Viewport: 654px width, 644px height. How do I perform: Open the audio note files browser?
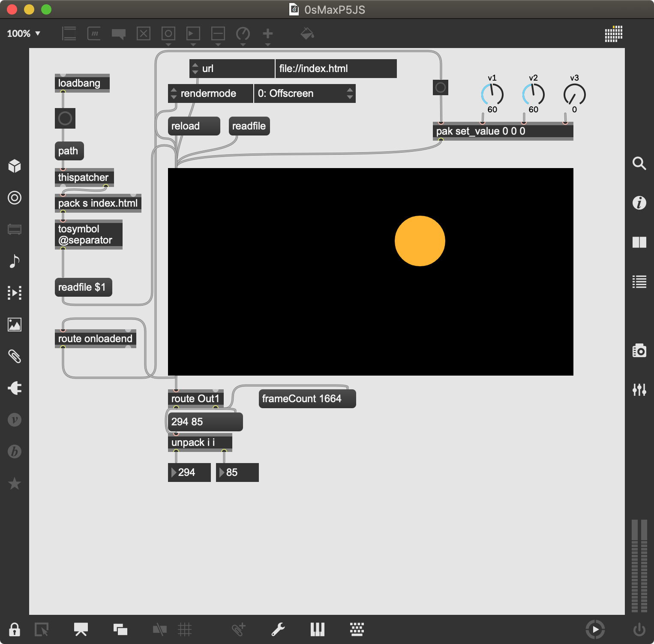click(x=15, y=261)
